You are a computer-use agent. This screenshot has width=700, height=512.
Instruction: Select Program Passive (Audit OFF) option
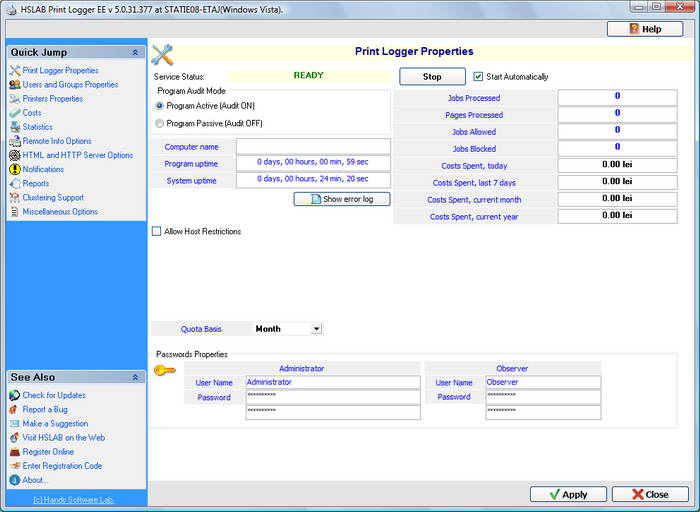pos(159,124)
